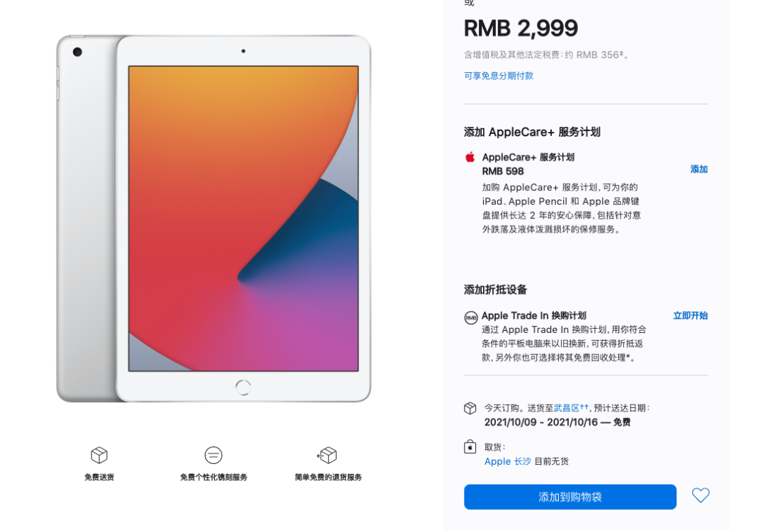Click the 免费送货 label text
This screenshot has height=532, width=765.
[99, 477]
